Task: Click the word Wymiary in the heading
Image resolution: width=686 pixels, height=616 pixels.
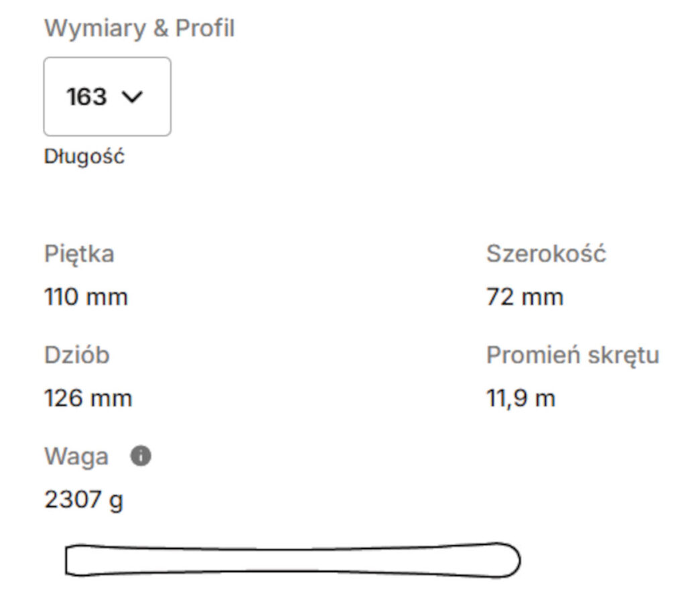Action: click(x=85, y=29)
